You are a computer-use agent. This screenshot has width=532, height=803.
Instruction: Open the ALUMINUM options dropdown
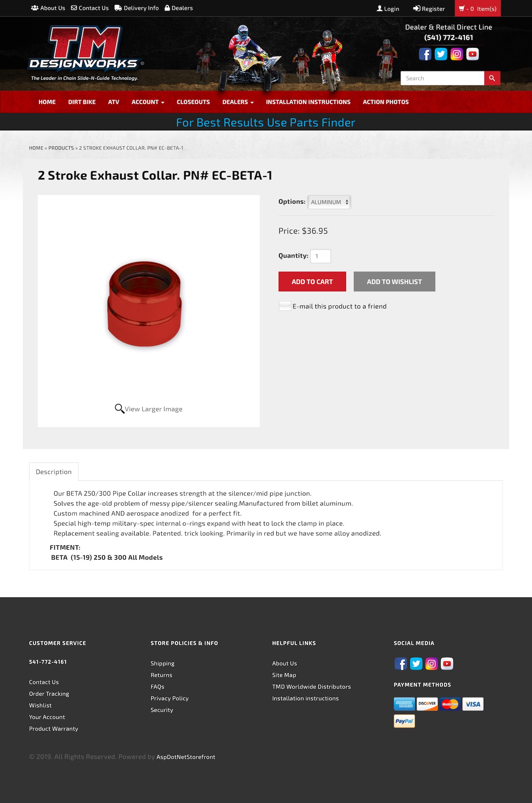point(329,202)
